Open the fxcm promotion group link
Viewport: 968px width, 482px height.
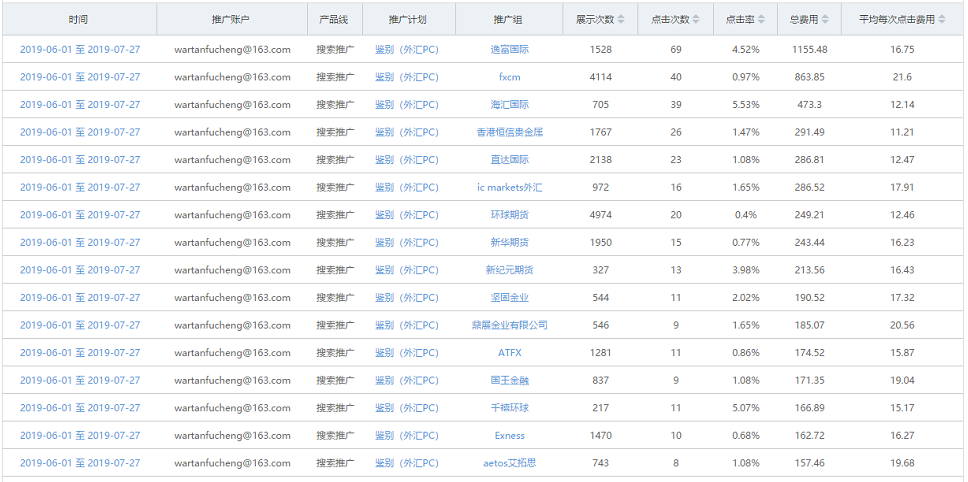(509, 77)
